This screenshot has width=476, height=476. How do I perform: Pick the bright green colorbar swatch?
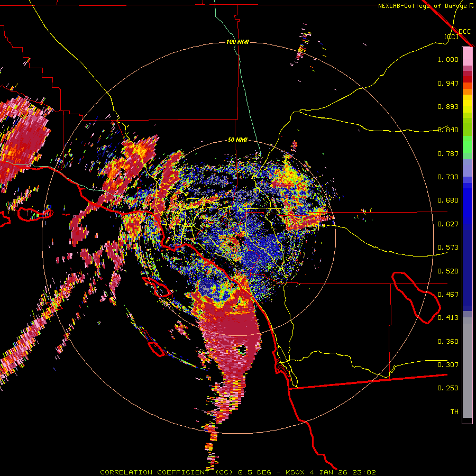[467, 144]
